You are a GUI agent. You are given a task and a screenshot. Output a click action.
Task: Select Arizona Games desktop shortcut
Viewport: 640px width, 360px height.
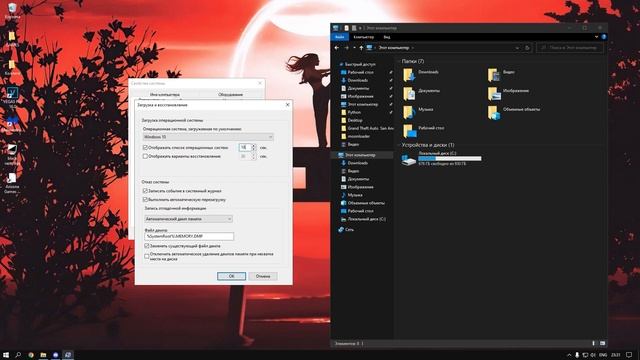click(x=12, y=183)
